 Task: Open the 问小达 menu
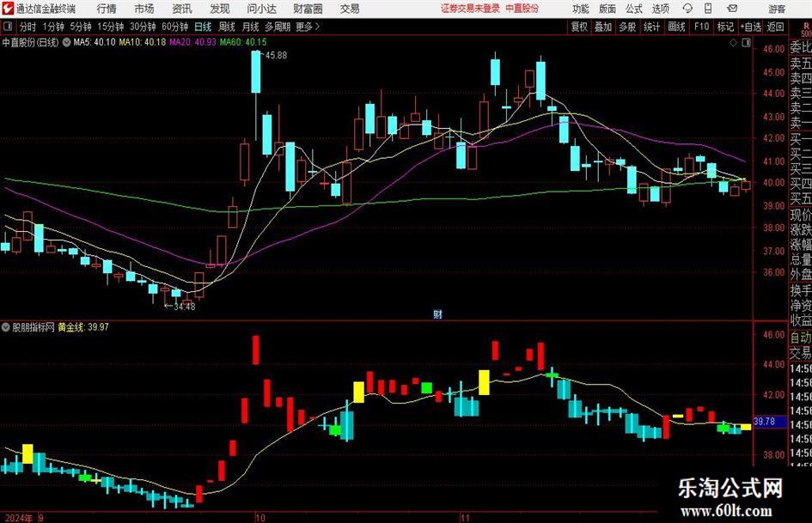[x=261, y=9]
